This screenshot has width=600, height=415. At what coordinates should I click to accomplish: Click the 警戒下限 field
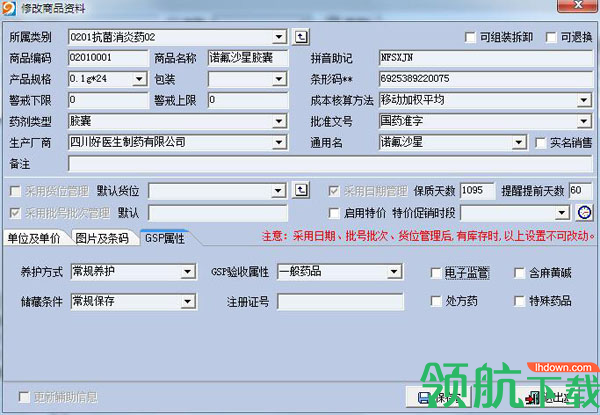coord(108,100)
